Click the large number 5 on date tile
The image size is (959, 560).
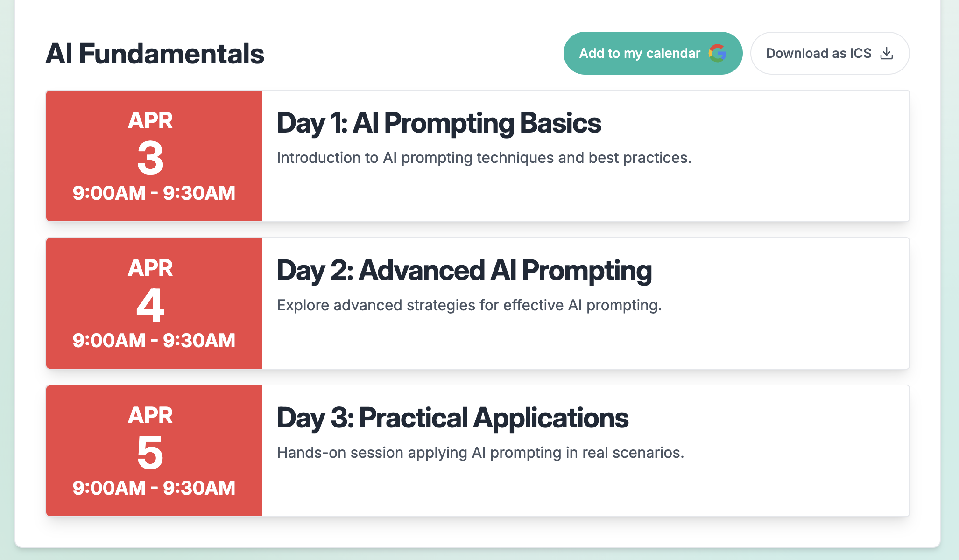pyautogui.click(x=150, y=453)
